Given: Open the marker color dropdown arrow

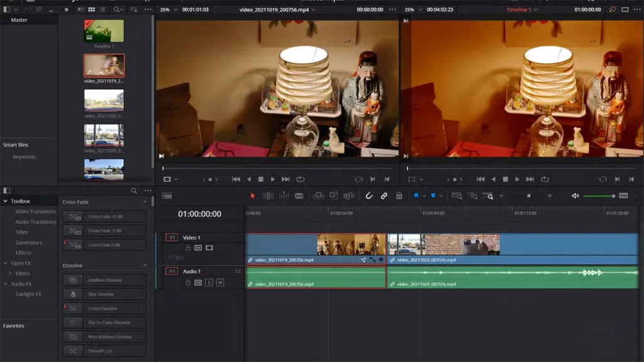Looking at the screenshot, I should point(441,196).
